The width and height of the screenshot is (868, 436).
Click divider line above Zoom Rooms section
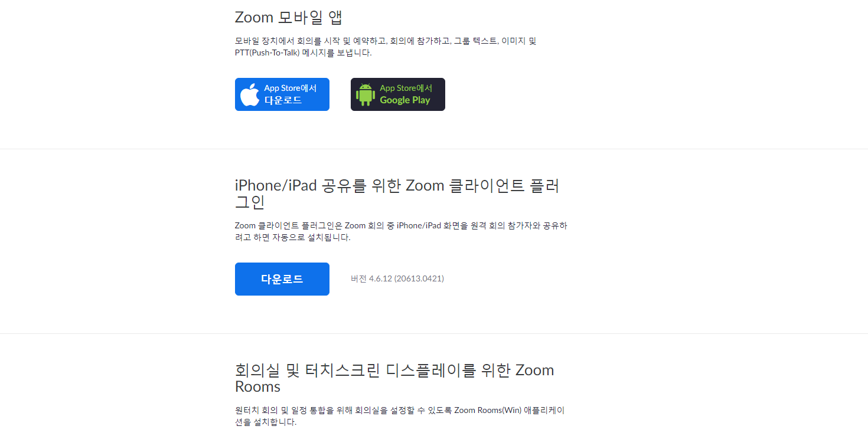(x=434, y=333)
